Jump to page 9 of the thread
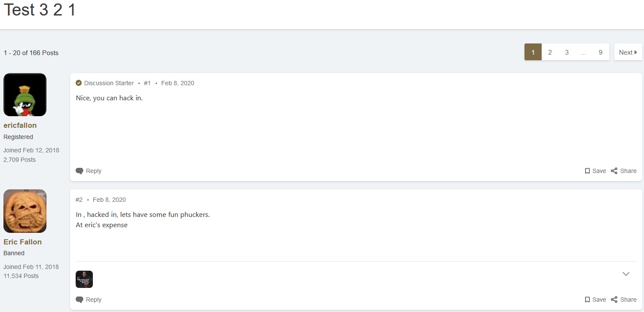Image resolution: width=644 pixels, height=312 pixels. (601, 52)
